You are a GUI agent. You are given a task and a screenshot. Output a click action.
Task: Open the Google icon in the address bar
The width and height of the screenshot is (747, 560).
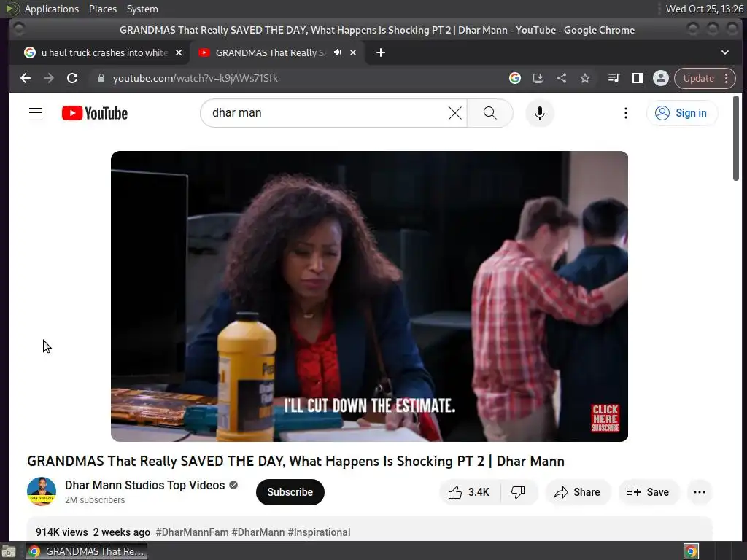pyautogui.click(x=514, y=78)
